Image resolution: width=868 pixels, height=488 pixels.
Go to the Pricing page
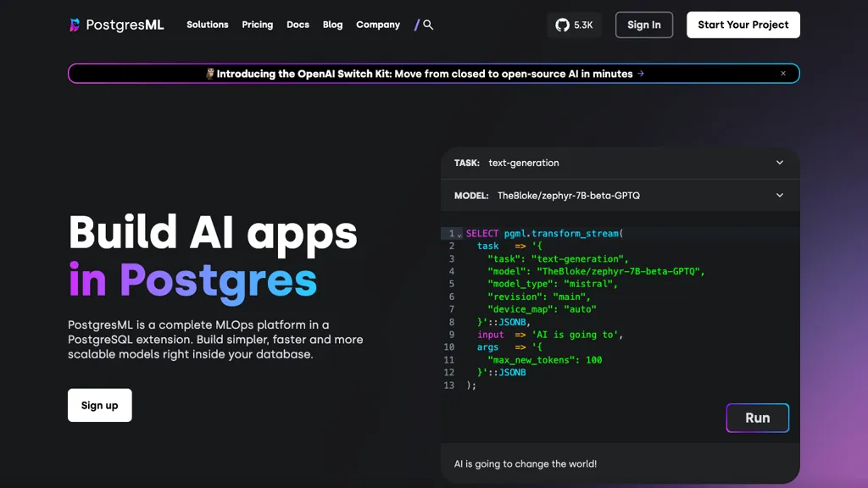(258, 25)
